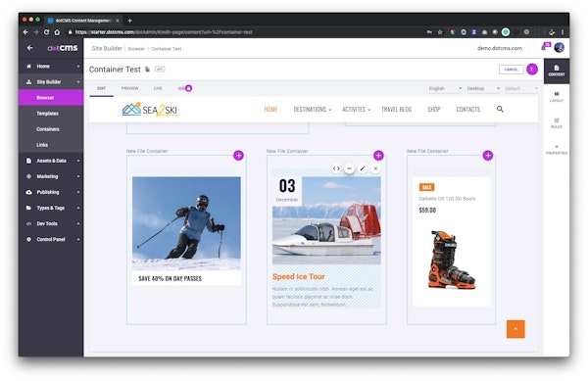Copy page URL icon beside Container Test
This screenshot has height=381, width=588.
pos(147,70)
